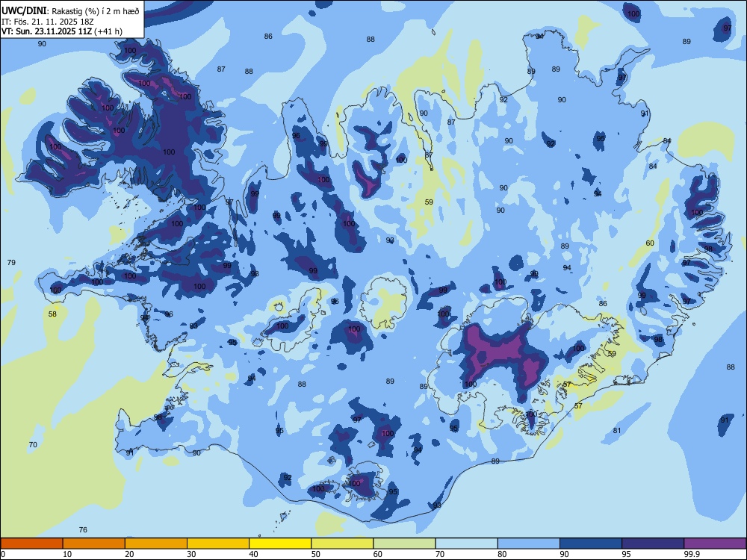Click the map value 81
Screen dimensions: 747x560
617,430
